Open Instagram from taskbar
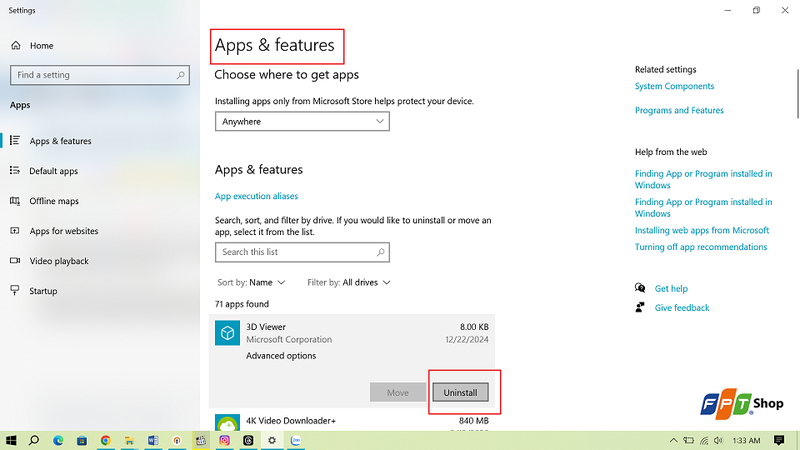 [x=224, y=440]
